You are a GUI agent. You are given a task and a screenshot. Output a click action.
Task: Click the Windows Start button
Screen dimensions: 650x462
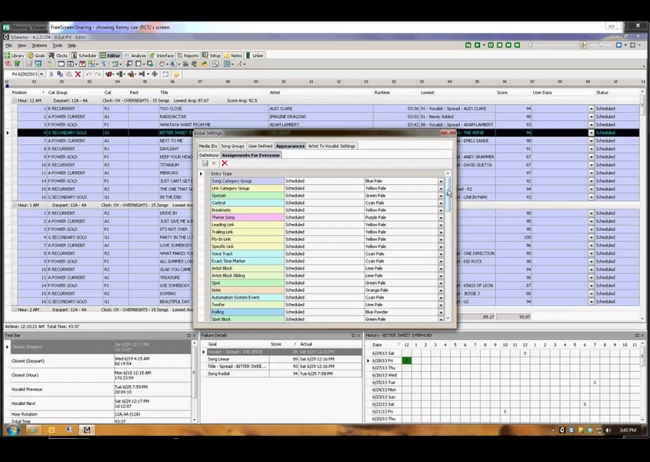[x=13, y=430]
